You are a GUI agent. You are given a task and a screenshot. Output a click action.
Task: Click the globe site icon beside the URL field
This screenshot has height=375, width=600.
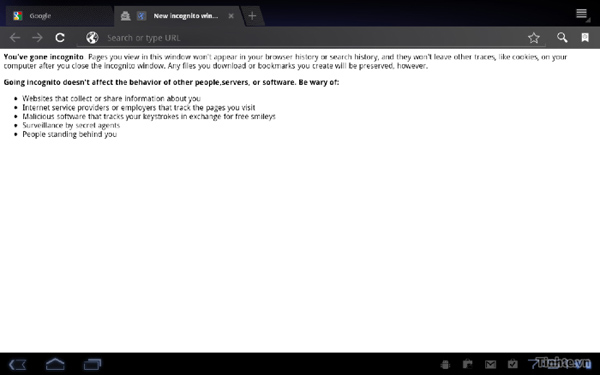[92, 38]
